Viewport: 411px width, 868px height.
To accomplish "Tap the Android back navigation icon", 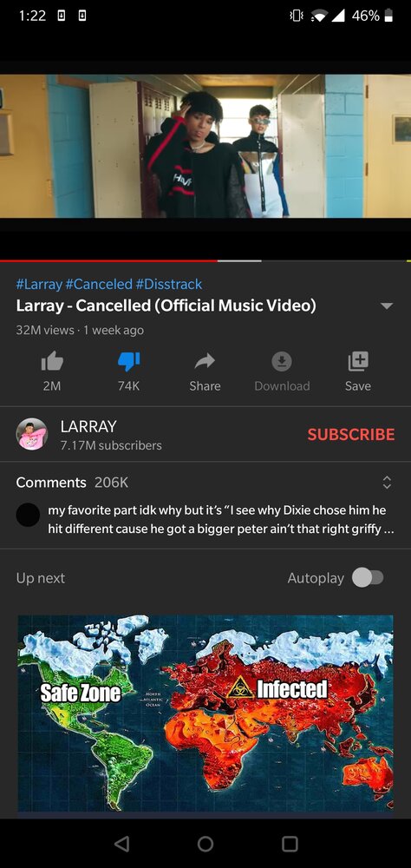I will pos(121,844).
